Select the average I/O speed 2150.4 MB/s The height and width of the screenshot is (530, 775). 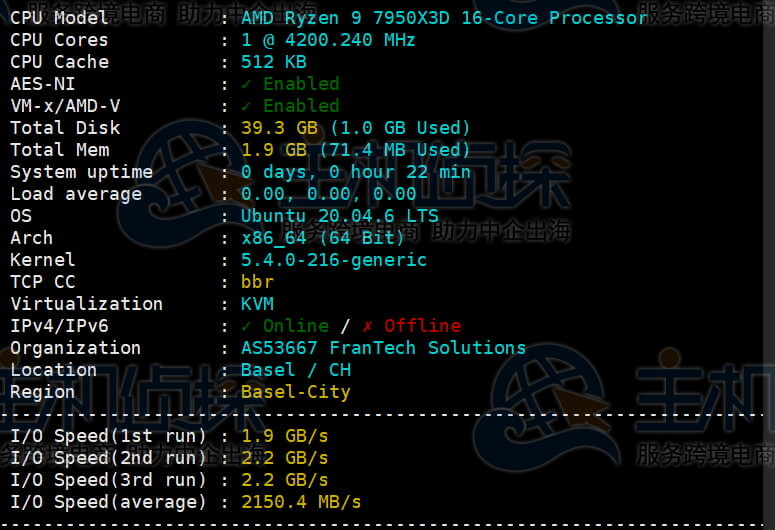point(301,502)
